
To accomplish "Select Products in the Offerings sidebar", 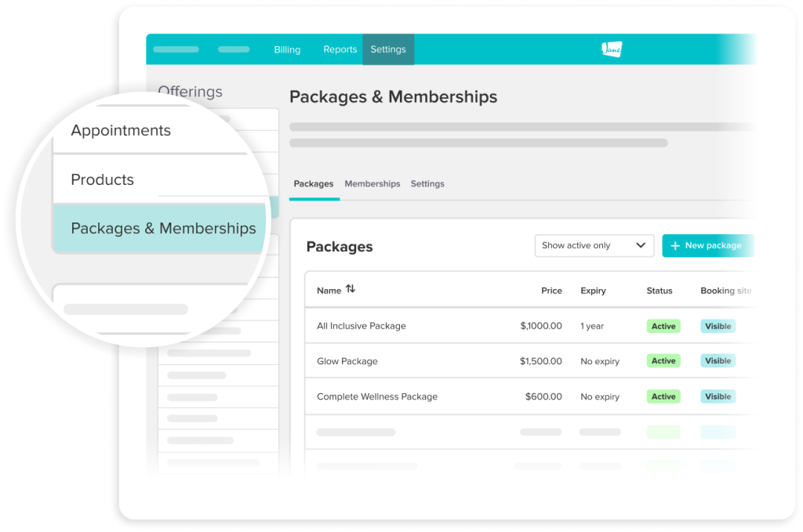I will [102, 179].
